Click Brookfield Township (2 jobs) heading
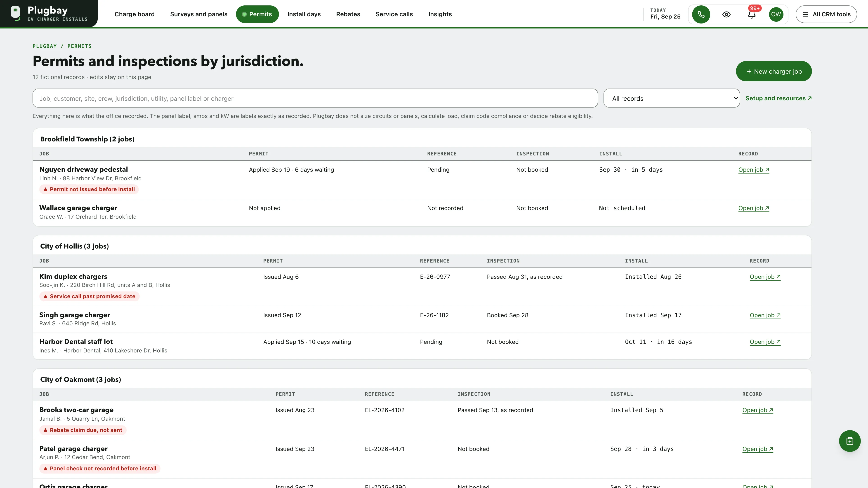 pos(87,139)
